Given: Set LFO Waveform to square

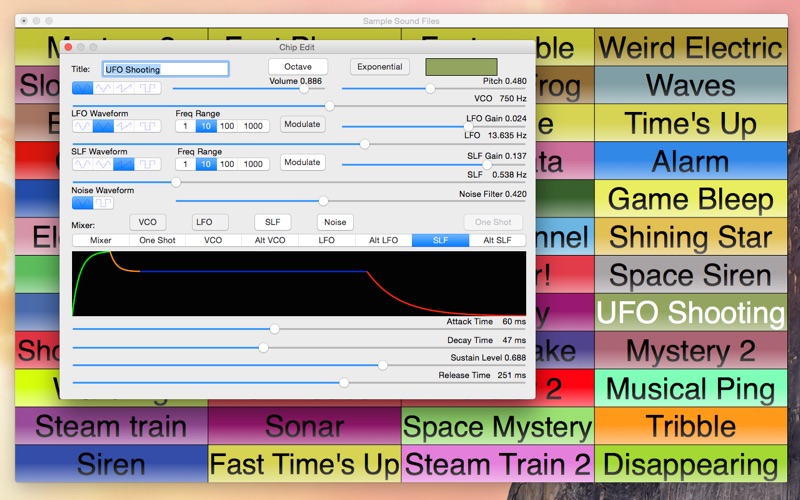Looking at the screenshot, I should point(148,126).
